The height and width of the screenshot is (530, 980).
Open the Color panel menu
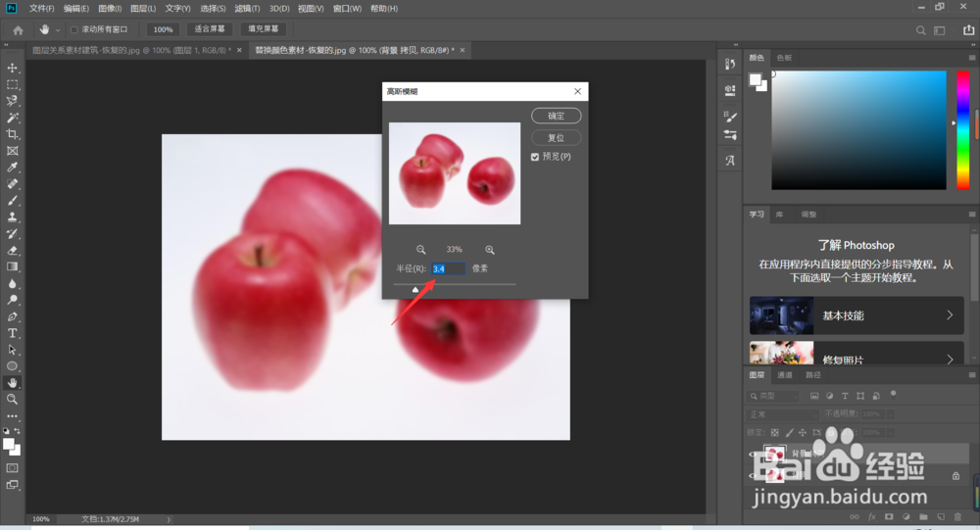972,58
